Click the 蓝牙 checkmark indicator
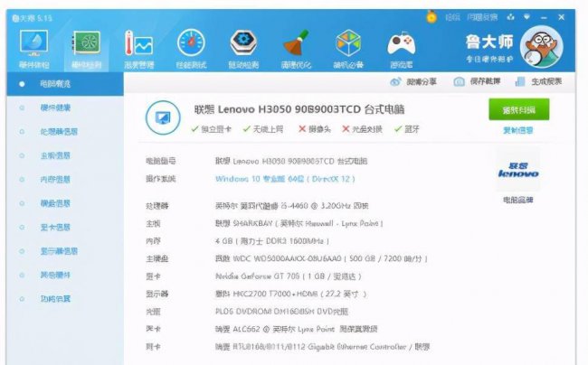Viewport: 588px width, 365px height. [406, 129]
